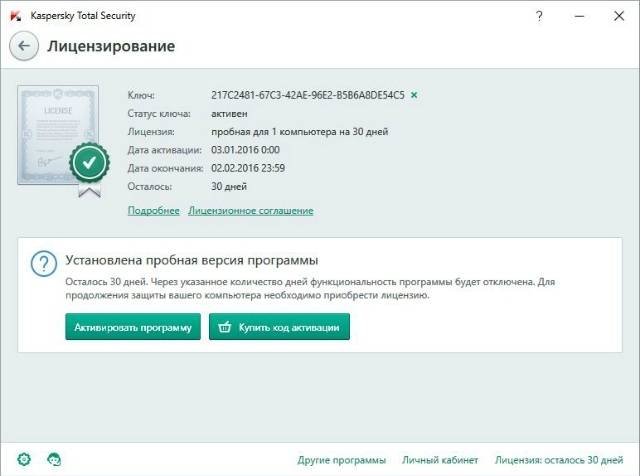Click the remaining value 30 дней
Image resolution: width=640 pixels, height=476 pixels.
[x=229, y=187]
